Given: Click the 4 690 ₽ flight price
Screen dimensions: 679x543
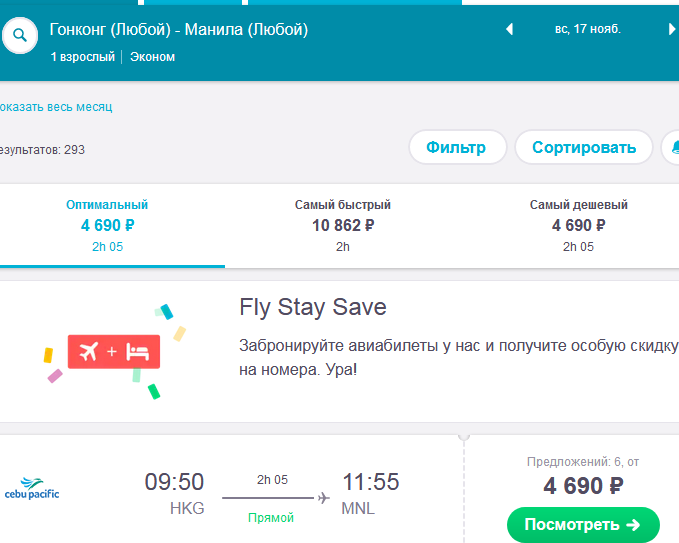Looking at the screenshot, I should (x=583, y=485).
